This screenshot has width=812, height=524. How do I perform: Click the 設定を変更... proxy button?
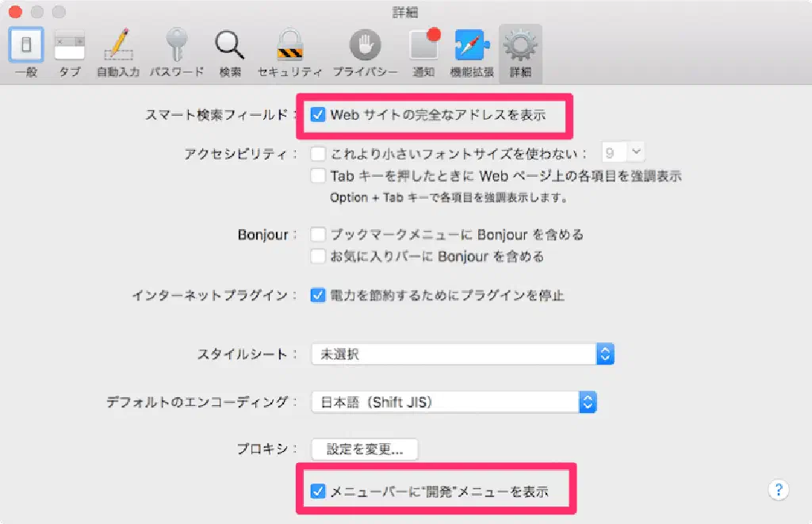coord(365,449)
